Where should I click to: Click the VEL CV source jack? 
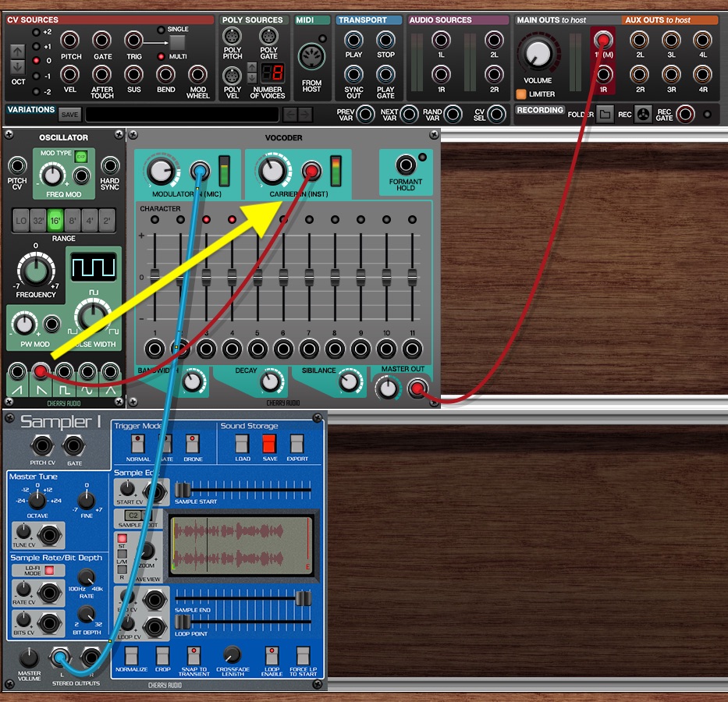click(x=70, y=74)
